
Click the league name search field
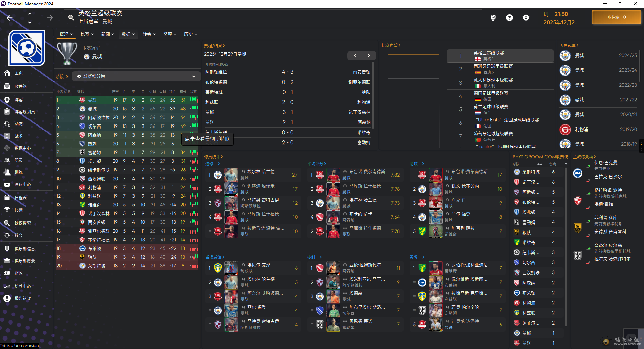point(273,17)
